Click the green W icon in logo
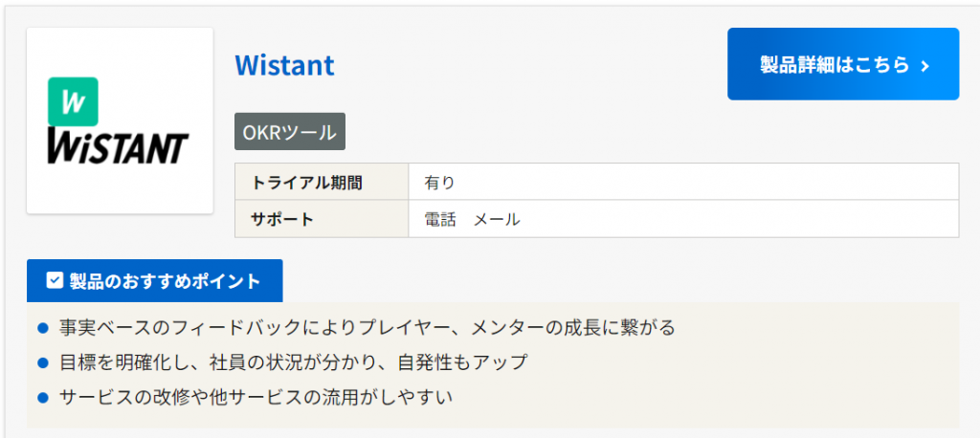 tap(73, 101)
